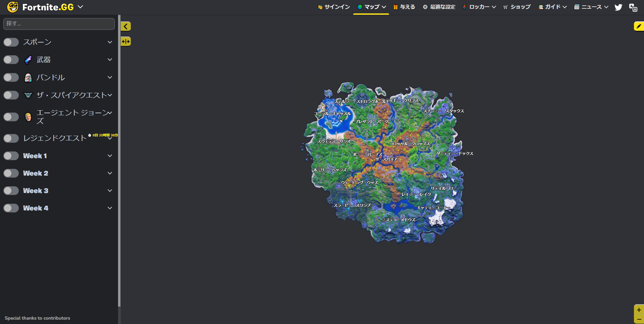Click the yellow split-view arrows icon
The width and height of the screenshot is (644, 324).
coord(126,42)
